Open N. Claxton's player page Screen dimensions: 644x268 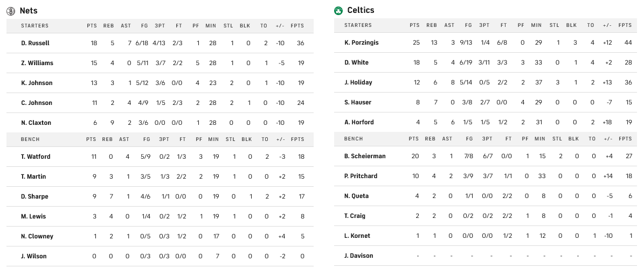36,123
